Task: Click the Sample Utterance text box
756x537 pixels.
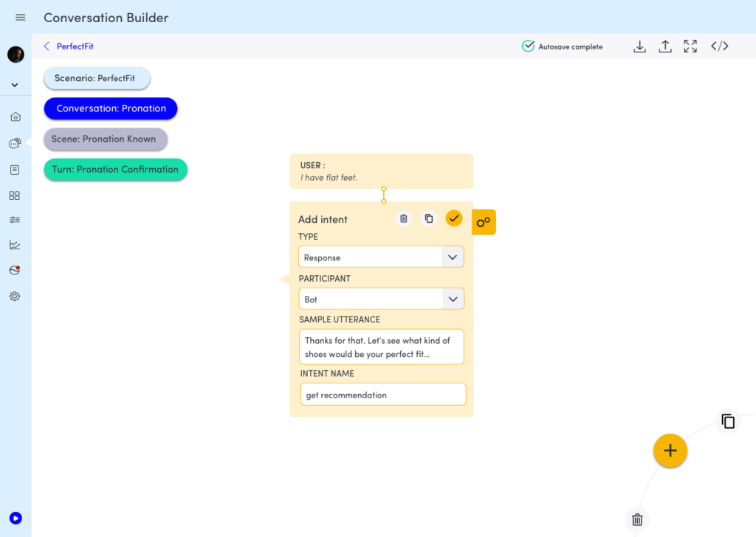Action: [382, 347]
